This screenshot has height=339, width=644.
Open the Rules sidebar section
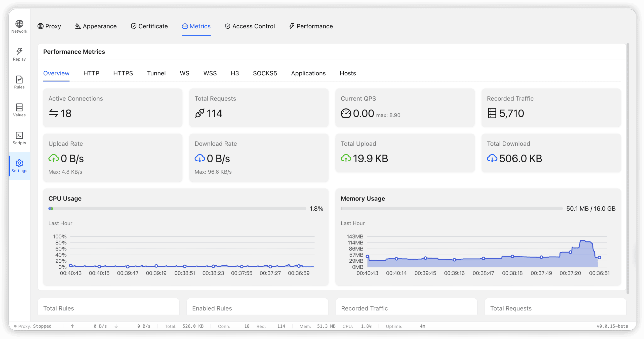[19, 82]
